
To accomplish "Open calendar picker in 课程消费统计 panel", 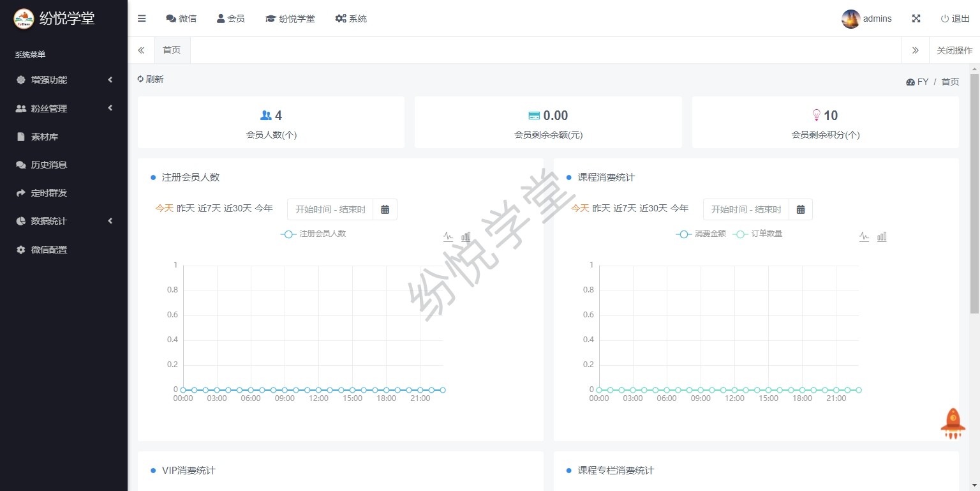I will click(x=800, y=209).
